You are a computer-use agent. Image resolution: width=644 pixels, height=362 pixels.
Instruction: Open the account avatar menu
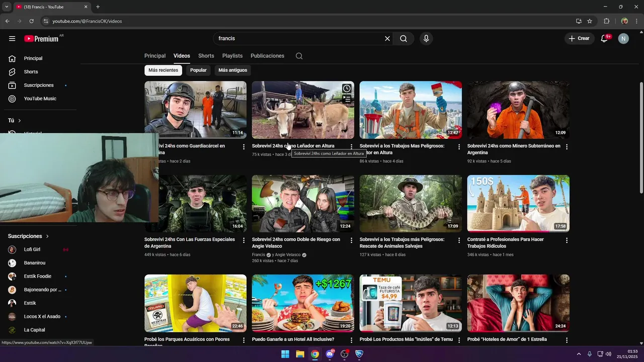(x=623, y=39)
